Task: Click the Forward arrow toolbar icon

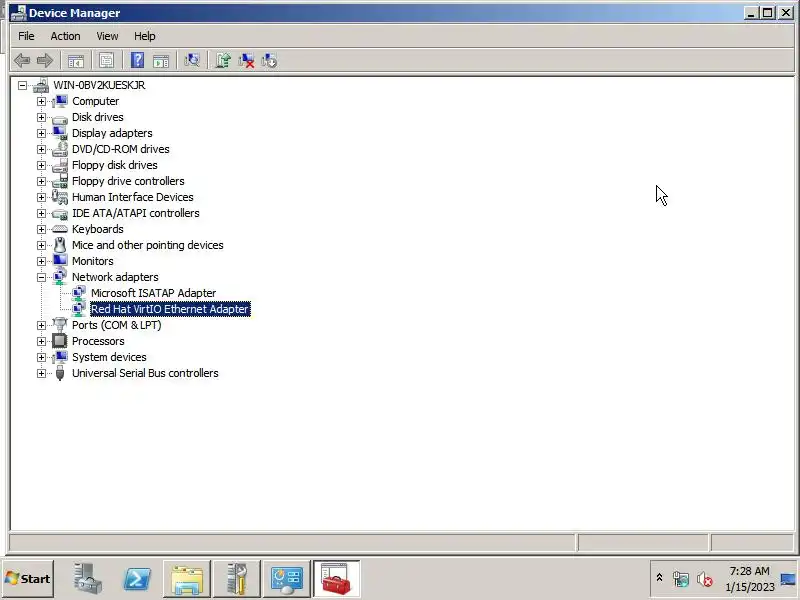Action: pos(45,61)
